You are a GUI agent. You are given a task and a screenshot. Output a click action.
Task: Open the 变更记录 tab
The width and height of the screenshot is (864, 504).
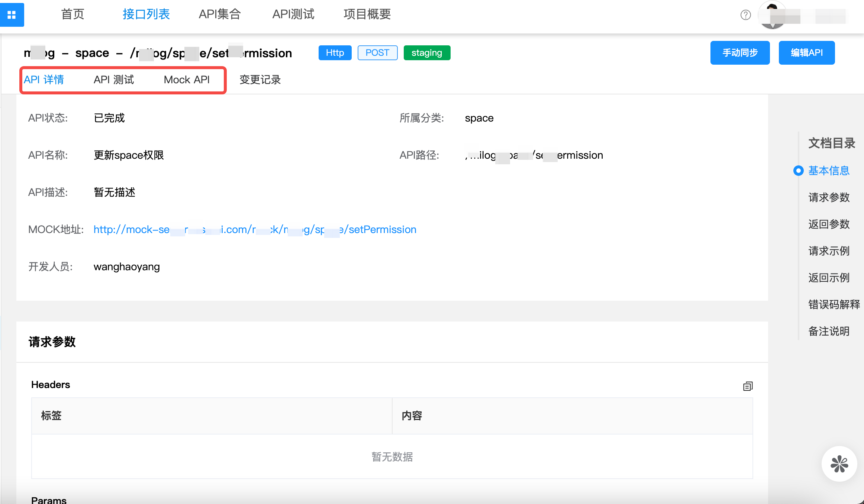[260, 80]
